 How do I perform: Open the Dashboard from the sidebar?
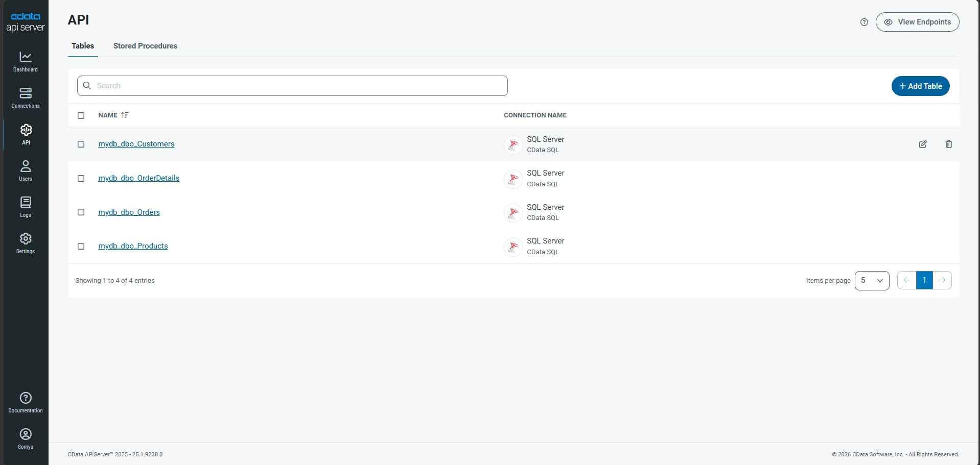coord(26,62)
